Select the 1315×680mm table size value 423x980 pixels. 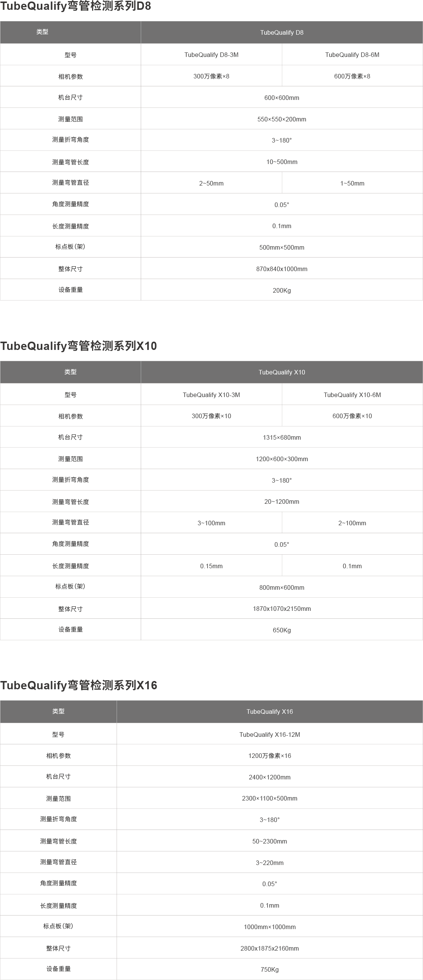tap(282, 437)
